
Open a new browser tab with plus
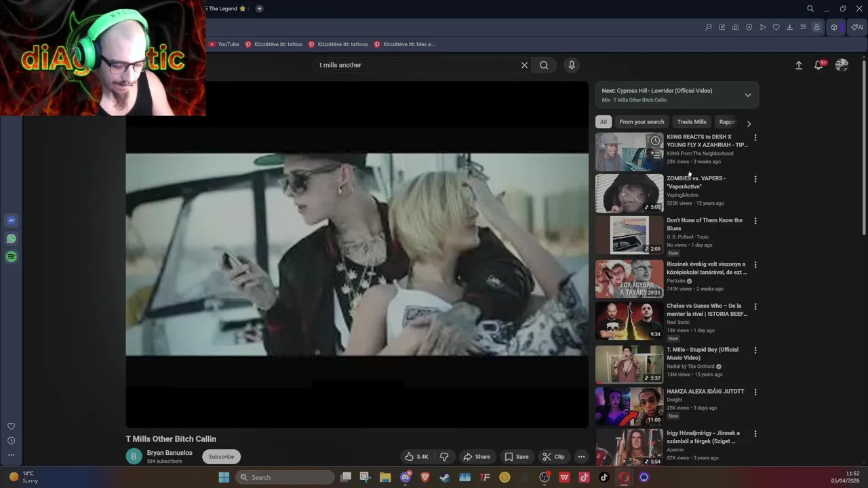point(259,9)
